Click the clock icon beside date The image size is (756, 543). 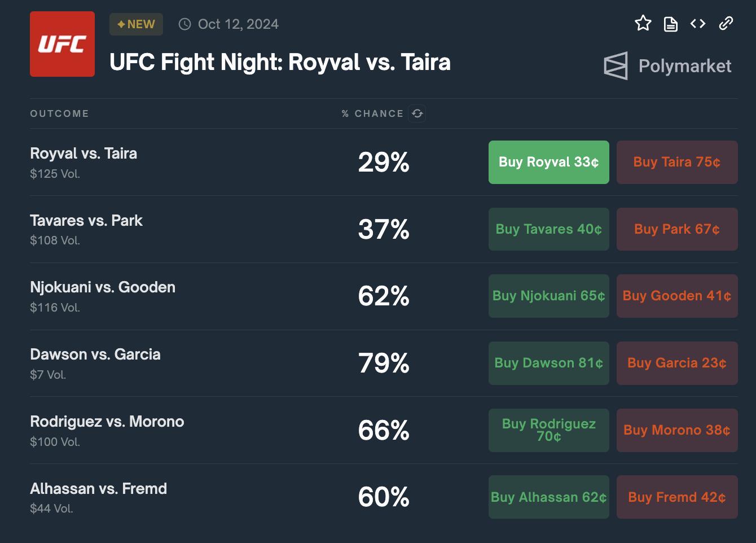point(184,24)
